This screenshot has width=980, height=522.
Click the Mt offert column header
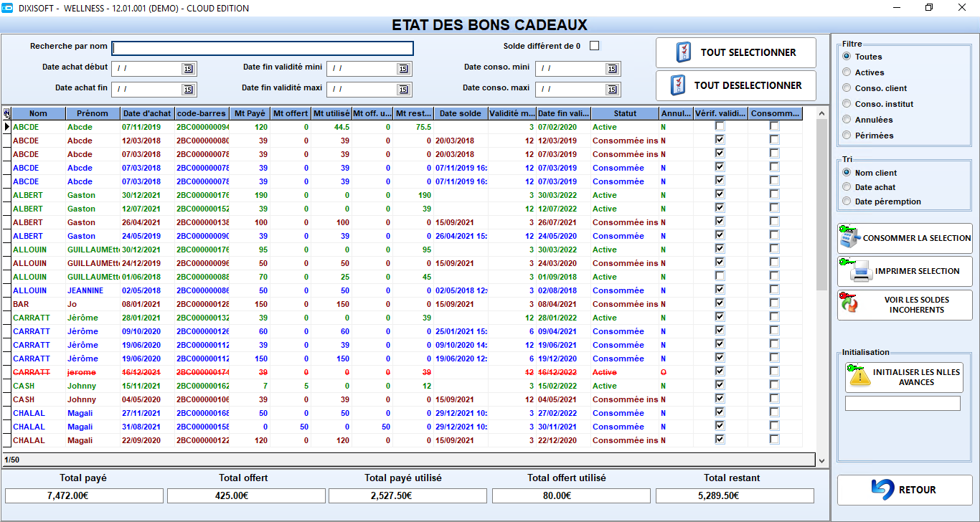coord(291,113)
